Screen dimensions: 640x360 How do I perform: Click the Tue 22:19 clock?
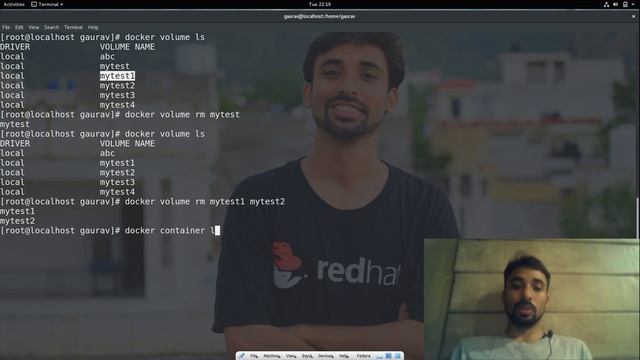click(320, 4)
